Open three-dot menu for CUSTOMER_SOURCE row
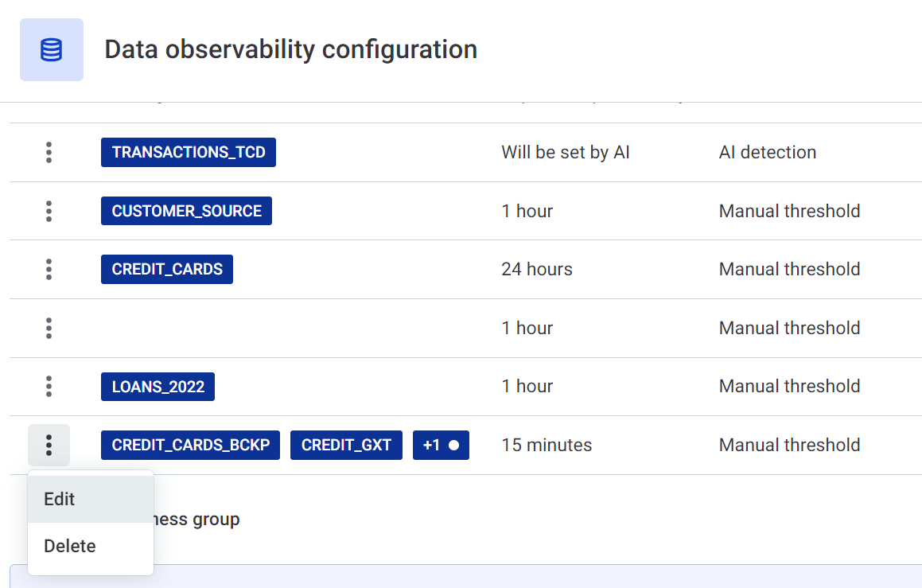Screen dimensions: 922x588 click(x=49, y=211)
